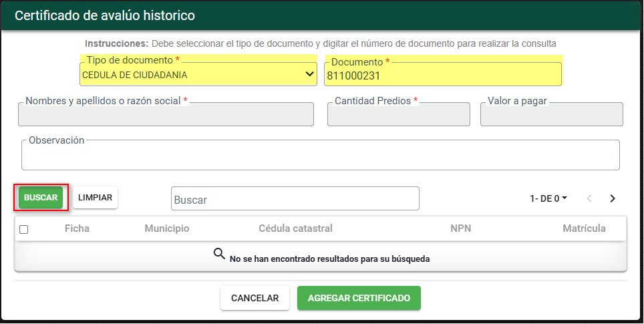Sort by the Ficha column header
The height and width of the screenshot is (324, 644).
pyautogui.click(x=77, y=228)
